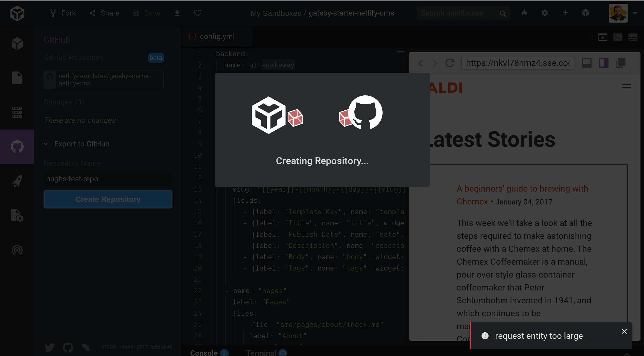
Task: Click the Repository Name input field
Action: point(108,179)
